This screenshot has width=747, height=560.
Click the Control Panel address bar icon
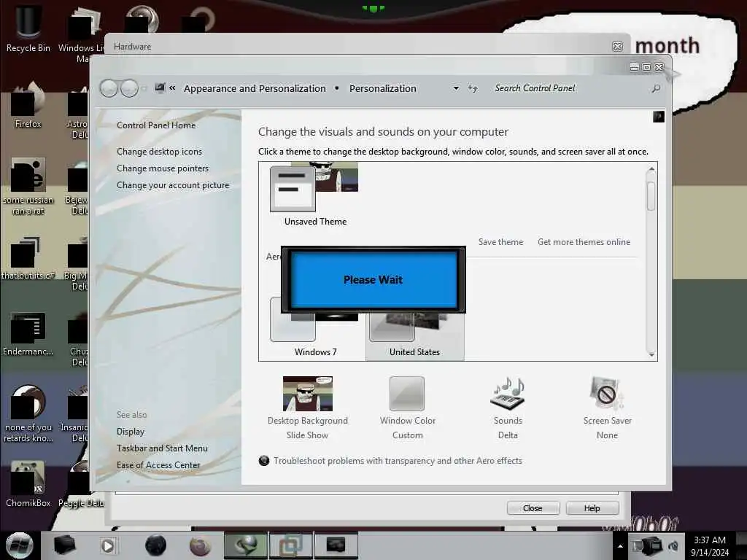[x=160, y=88]
